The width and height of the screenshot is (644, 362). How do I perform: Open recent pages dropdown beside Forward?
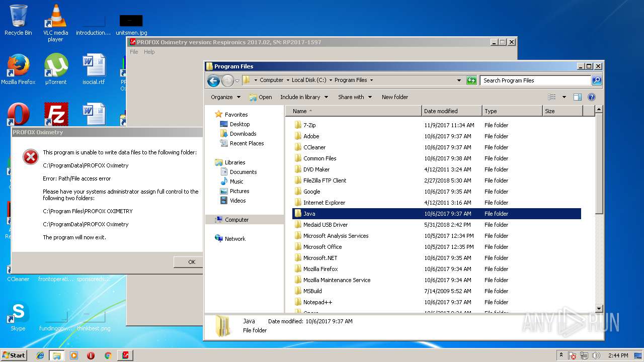pos(237,81)
